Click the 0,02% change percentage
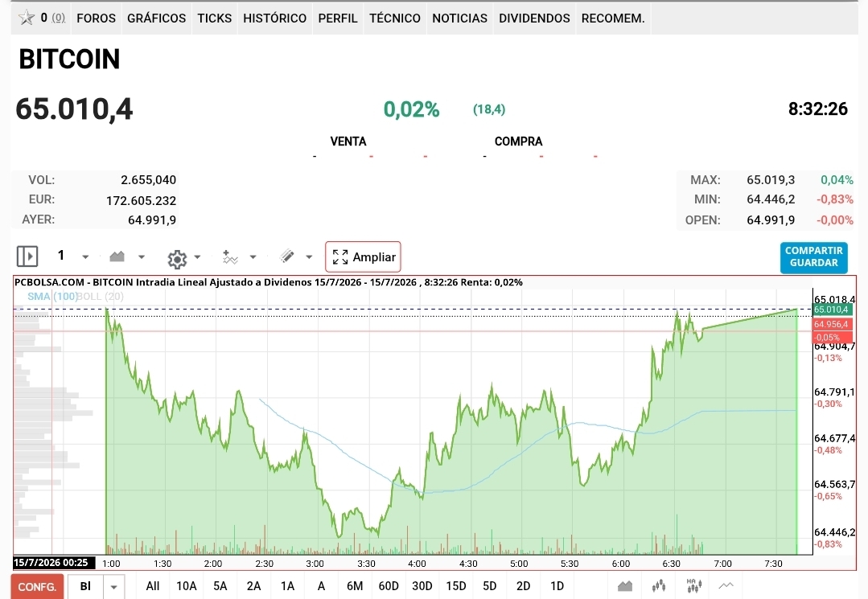 [x=411, y=109]
